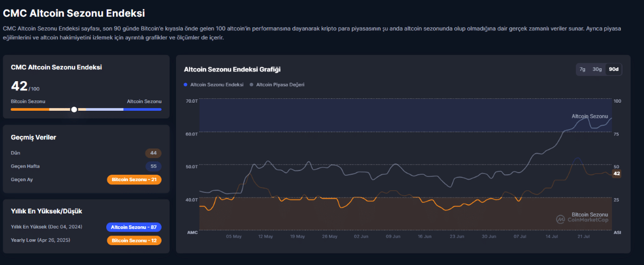Click the 50.0T y-axis label
Viewport: 644px width, 265px height.
pyautogui.click(x=192, y=167)
